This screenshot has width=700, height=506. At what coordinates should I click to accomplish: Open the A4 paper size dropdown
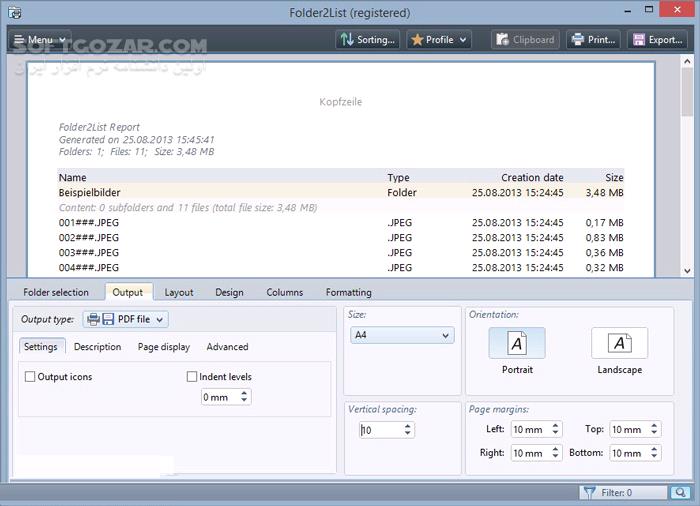(x=402, y=335)
